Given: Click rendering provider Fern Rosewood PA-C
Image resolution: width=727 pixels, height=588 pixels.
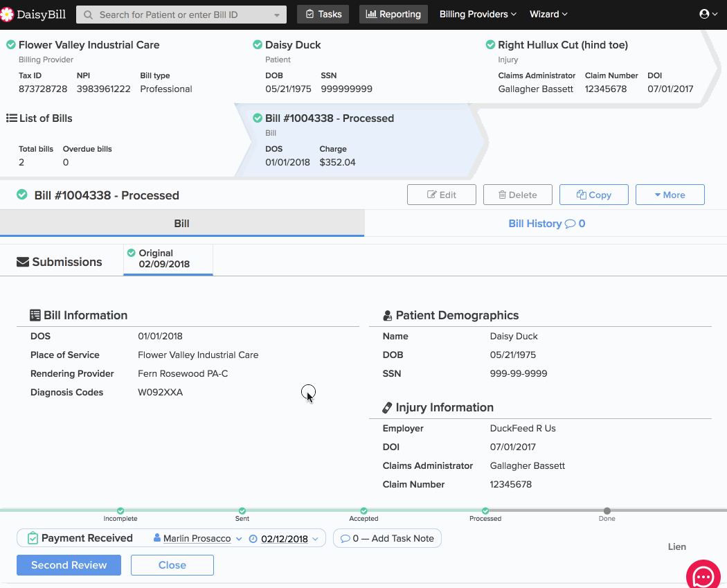Looking at the screenshot, I should [183, 374].
